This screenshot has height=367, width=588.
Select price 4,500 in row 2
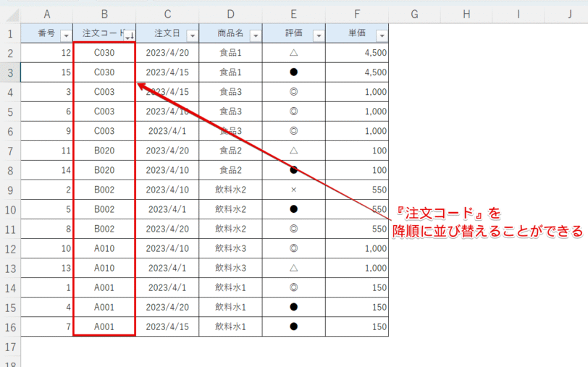point(357,53)
